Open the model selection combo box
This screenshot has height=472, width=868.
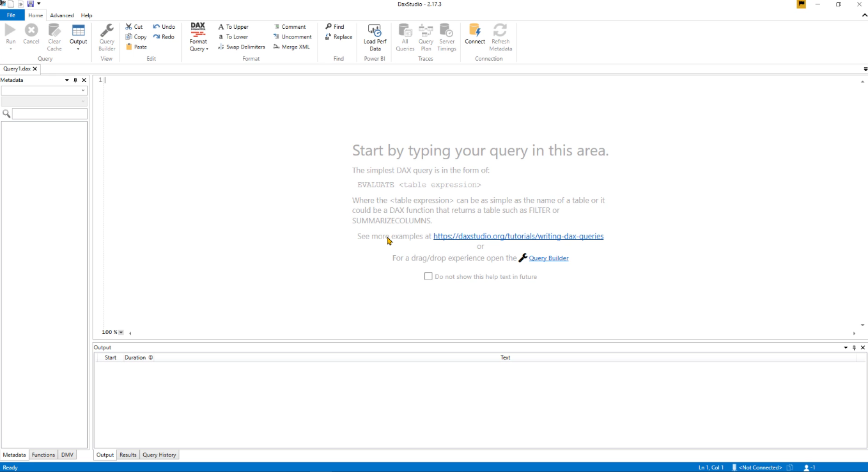(44, 91)
